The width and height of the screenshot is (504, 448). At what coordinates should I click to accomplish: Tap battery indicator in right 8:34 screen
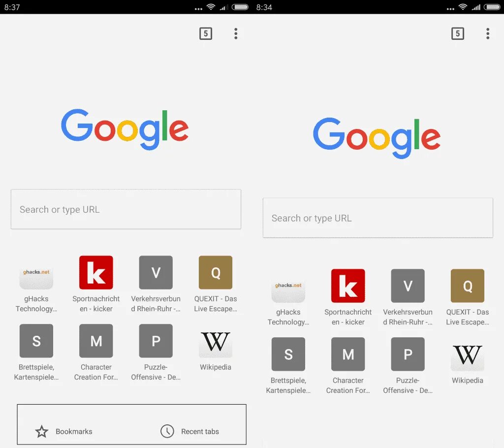(x=492, y=7)
